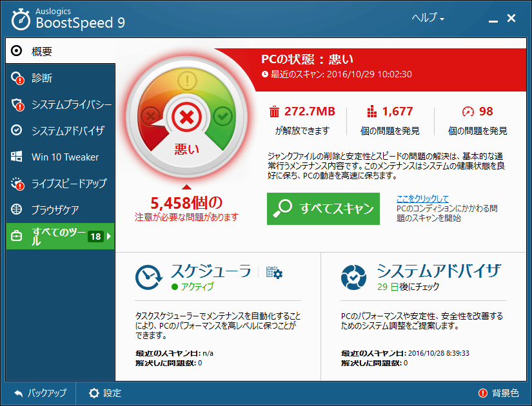Click the live speedup gauge icon
This screenshot has width=532, height=406.
pos(17,184)
